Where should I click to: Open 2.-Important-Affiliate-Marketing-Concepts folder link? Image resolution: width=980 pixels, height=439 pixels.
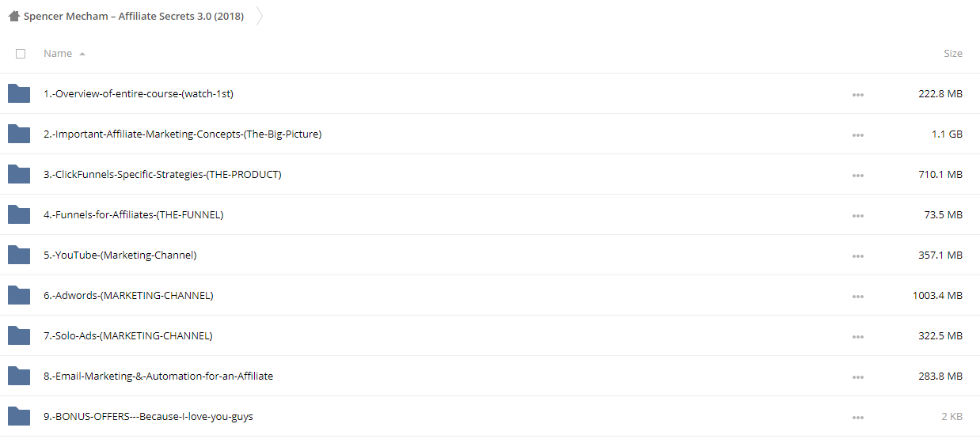182,134
